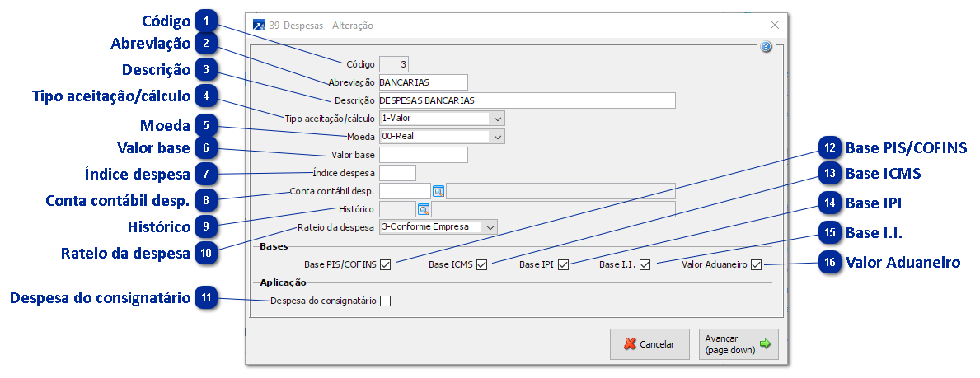Click the help question mark icon

(x=766, y=48)
